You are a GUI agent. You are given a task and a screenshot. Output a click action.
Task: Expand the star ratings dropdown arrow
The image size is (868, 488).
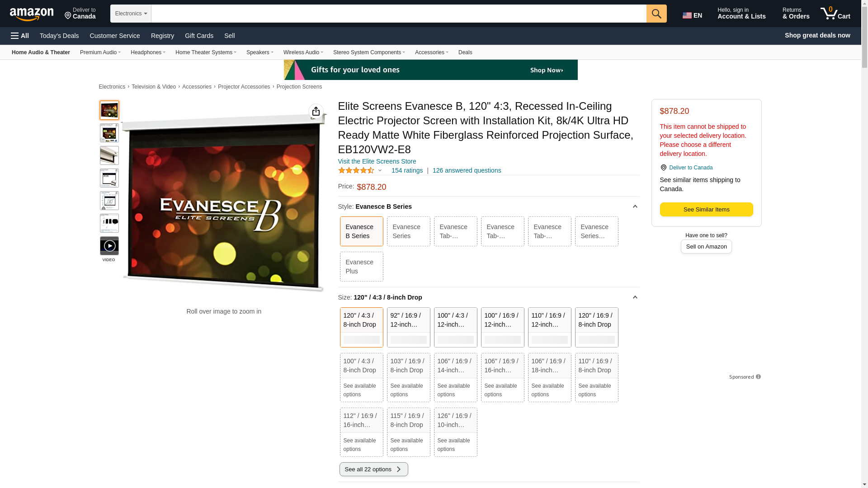pos(380,171)
